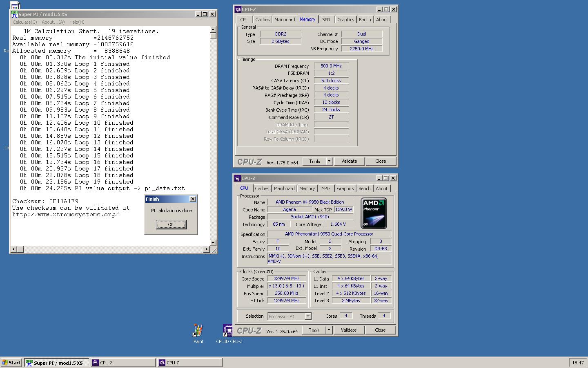Switch to CPU tab in upper CPU-Z window
The image size is (588, 368).
(x=244, y=20)
